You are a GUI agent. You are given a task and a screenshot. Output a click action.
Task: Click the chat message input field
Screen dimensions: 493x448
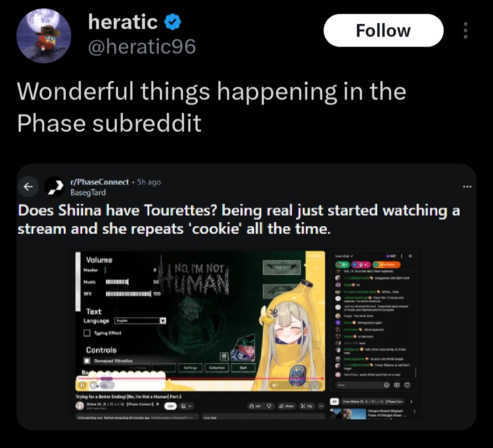358,385
